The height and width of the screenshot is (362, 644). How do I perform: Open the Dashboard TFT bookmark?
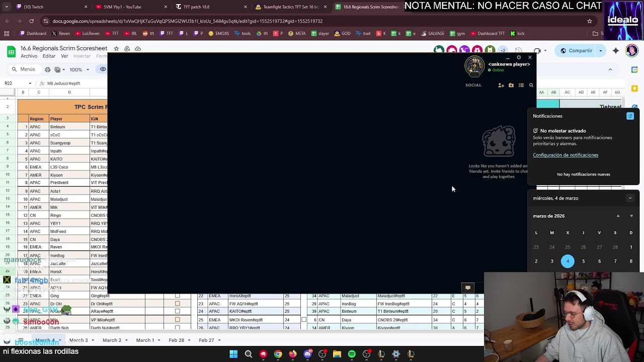[488, 34]
